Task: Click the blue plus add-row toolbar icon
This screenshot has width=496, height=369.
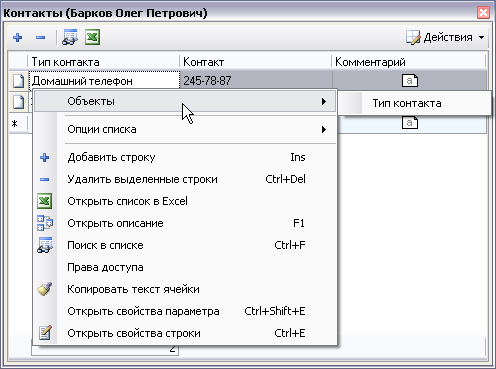Action: pyautogui.click(x=18, y=37)
